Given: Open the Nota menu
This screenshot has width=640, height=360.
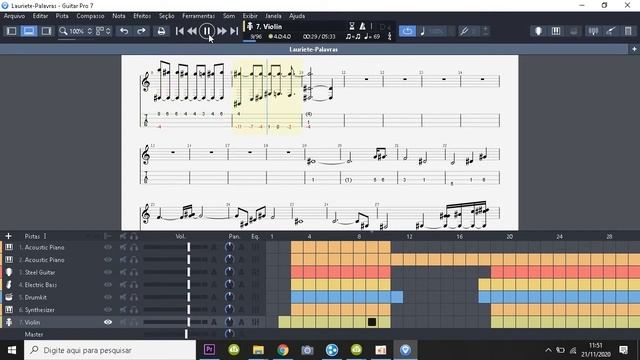Looking at the screenshot, I should [x=119, y=16].
